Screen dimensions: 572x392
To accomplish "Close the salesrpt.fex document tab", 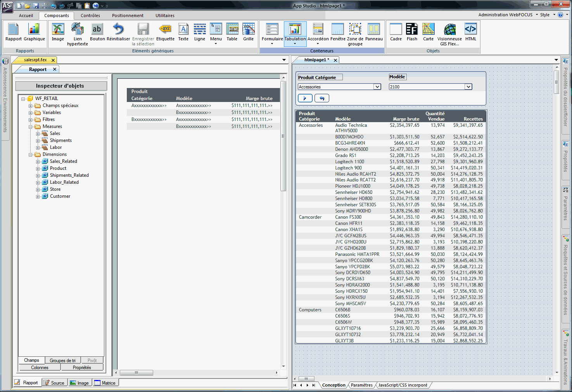I will click(x=53, y=60).
